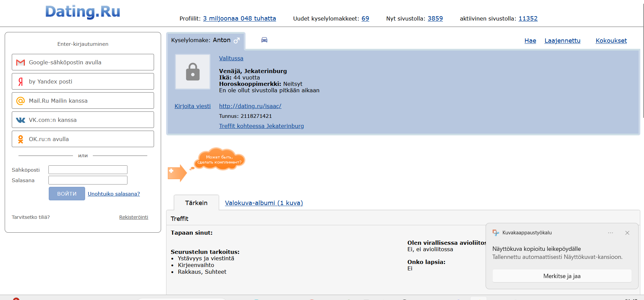Image resolution: width=644 pixels, height=300 pixels.
Task: Open the dating.ru/isaac profile URL
Action: click(x=250, y=106)
